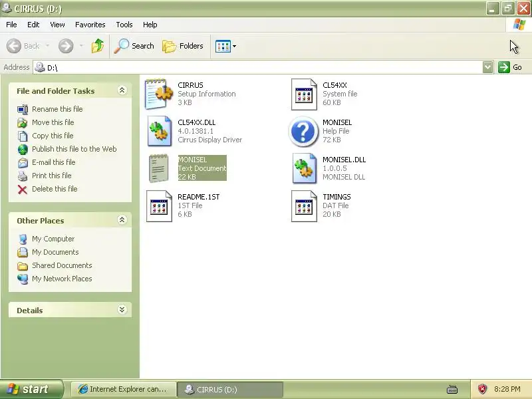Image resolution: width=532 pixels, height=399 pixels.
Task: Expand the Address bar dropdown
Action: coord(487,67)
